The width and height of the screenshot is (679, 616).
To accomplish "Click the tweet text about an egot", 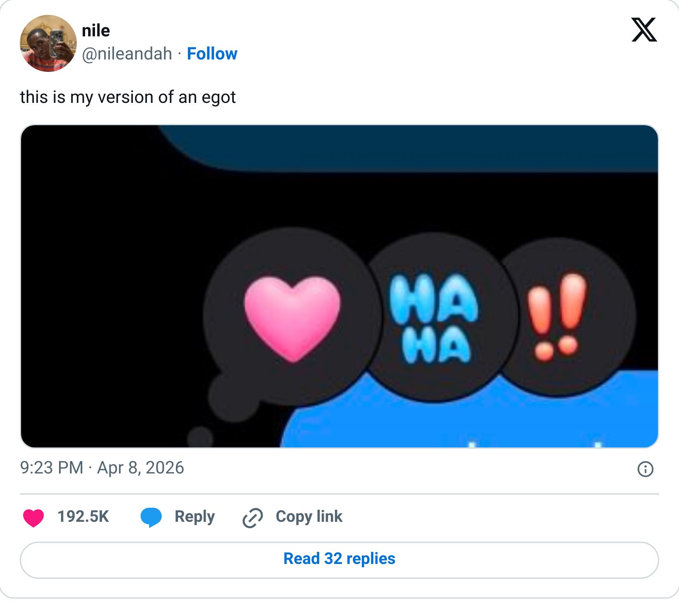I will [128, 98].
